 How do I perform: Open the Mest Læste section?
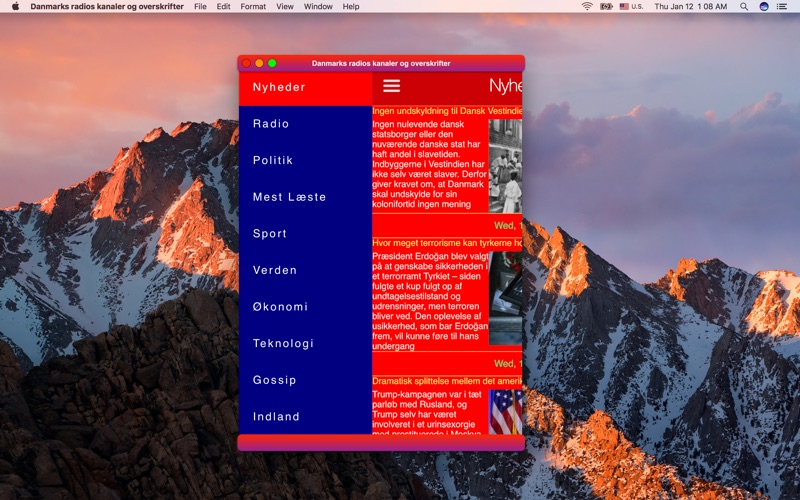[306, 197]
